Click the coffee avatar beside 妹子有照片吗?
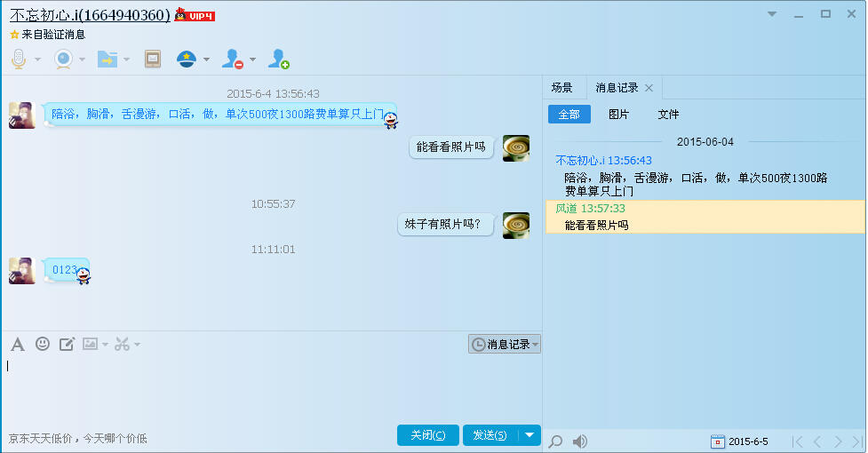This screenshot has width=868, height=453. 516,225
